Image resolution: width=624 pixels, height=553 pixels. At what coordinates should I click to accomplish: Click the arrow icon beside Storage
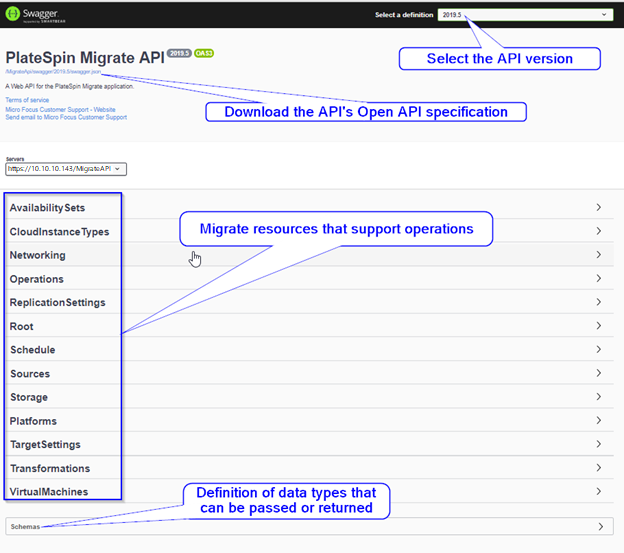coord(598,397)
